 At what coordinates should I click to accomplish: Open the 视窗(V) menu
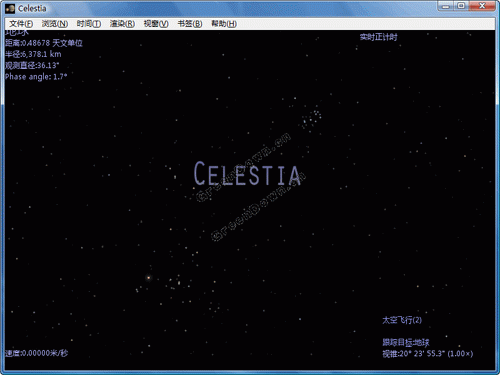(x=156, y=24)
